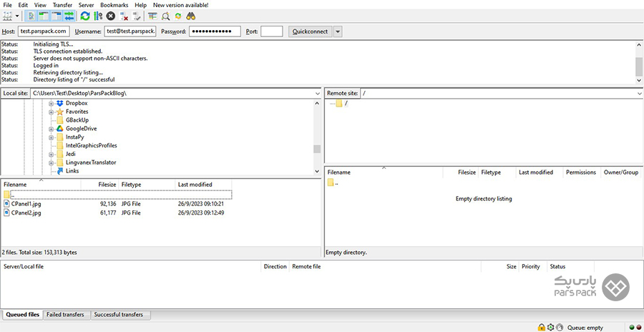The width and height of the screenshot is (644, 332).
Task: Open directory listing filters dialog
Action: (x=153, y=16)
